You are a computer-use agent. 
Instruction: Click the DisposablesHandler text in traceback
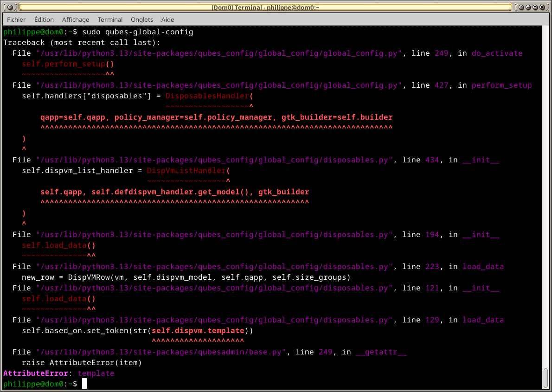(207, 96)
